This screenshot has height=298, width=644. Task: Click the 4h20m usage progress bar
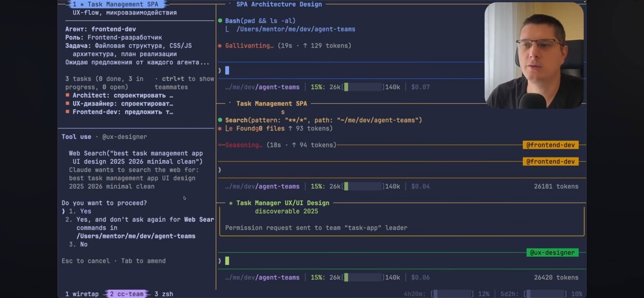pyautogui.click(x=452, y=294)
